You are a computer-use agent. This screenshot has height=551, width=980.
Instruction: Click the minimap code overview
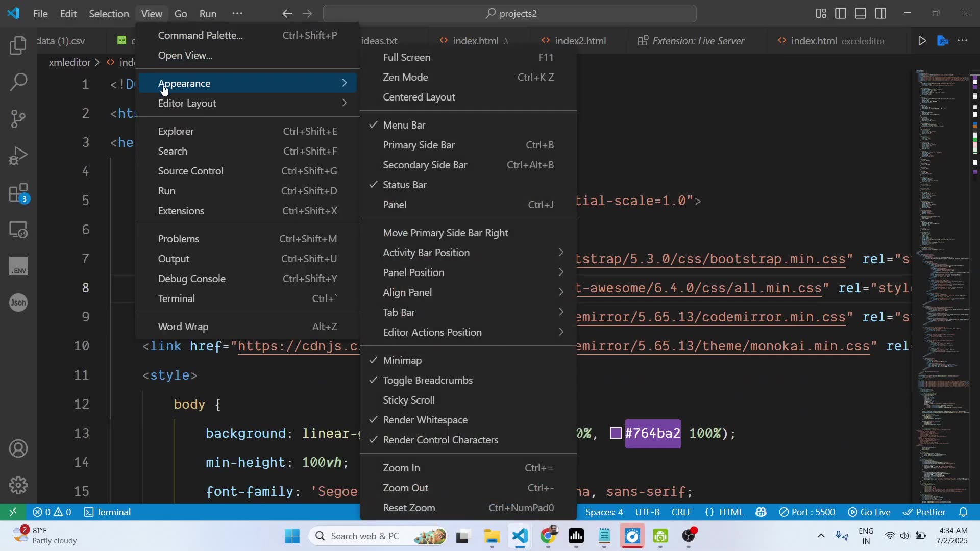tap(943, 286)
